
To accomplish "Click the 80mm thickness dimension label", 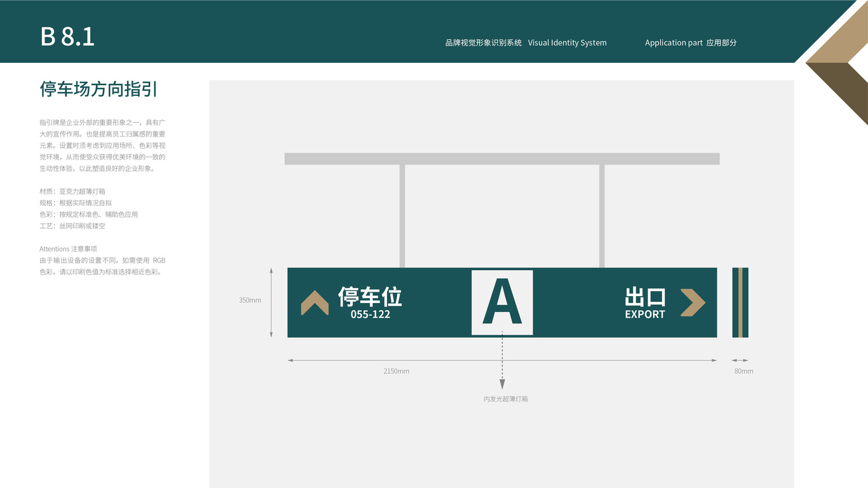I will 744,371.
